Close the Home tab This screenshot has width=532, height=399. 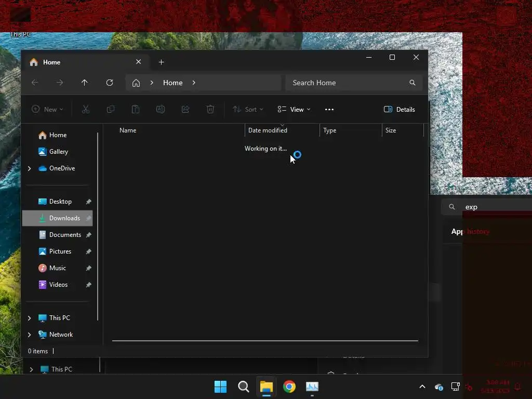click(138, 62)
